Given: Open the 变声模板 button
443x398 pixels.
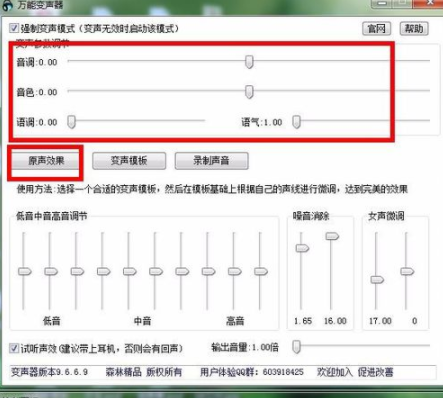Looking at the screenshot, I should tap(129, 161).
